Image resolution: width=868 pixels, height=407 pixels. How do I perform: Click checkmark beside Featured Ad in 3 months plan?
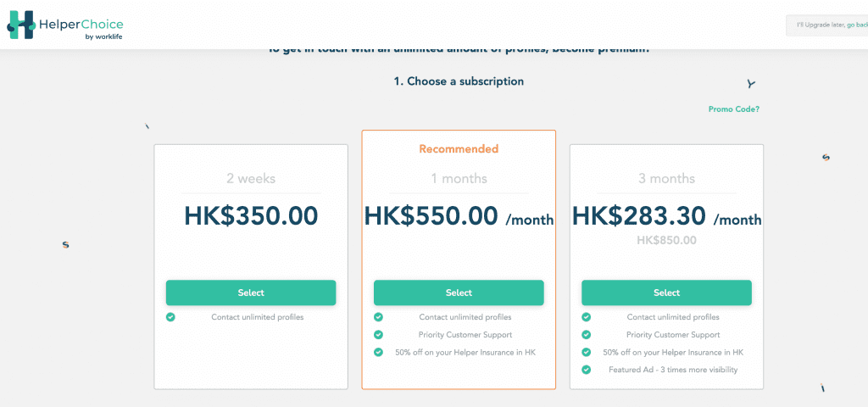tap(586, 370)
